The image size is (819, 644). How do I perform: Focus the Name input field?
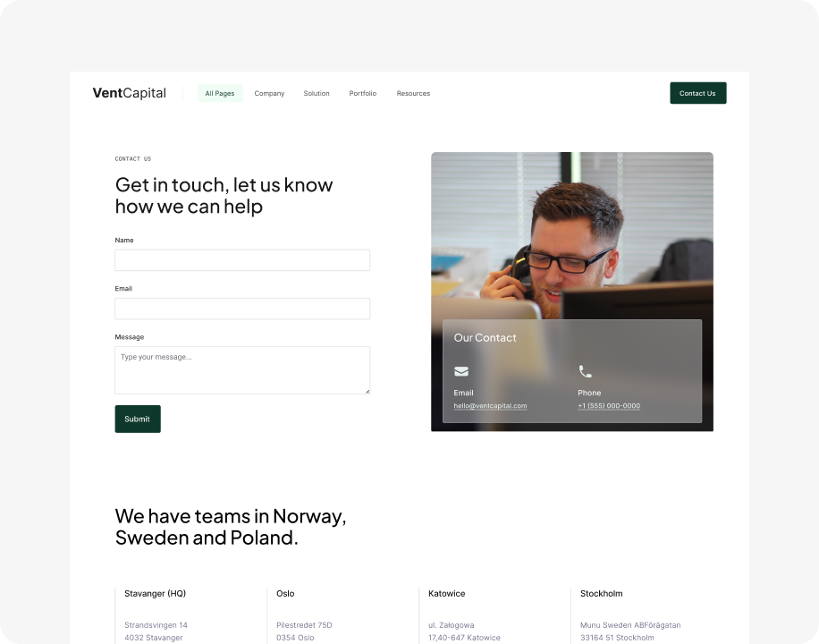click(242, 259)
